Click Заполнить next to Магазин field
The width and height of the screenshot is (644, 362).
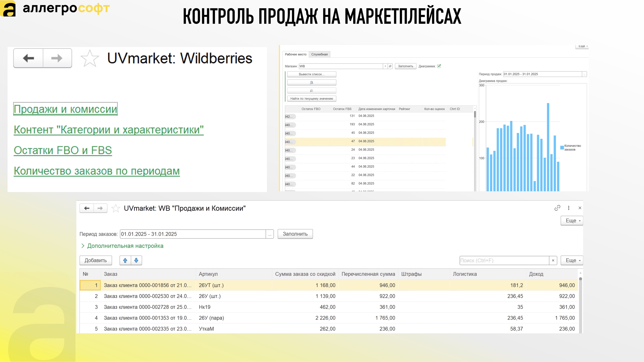[x=406, y=66]
